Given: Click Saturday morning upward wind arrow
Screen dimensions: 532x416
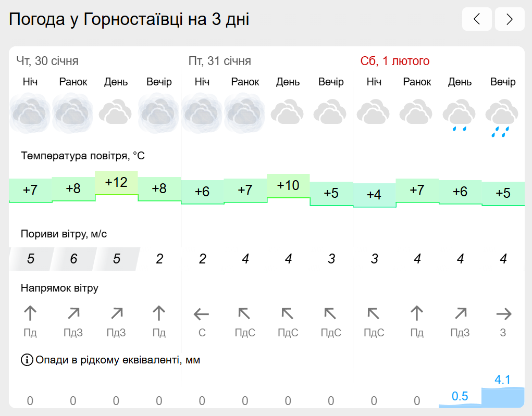Looking at the screenshot, I should tap(417, 313).
